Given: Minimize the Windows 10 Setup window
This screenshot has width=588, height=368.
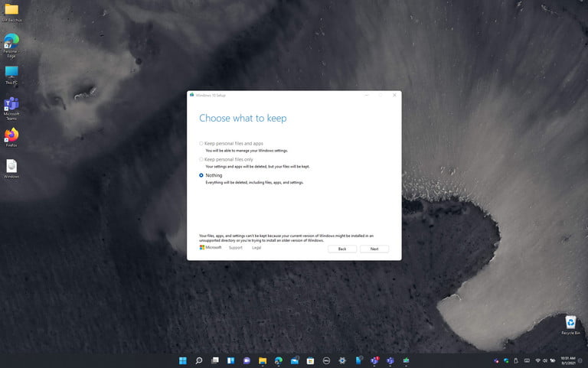Looking at the screenshot, I should pyautogui.click(x=367, y=95).
